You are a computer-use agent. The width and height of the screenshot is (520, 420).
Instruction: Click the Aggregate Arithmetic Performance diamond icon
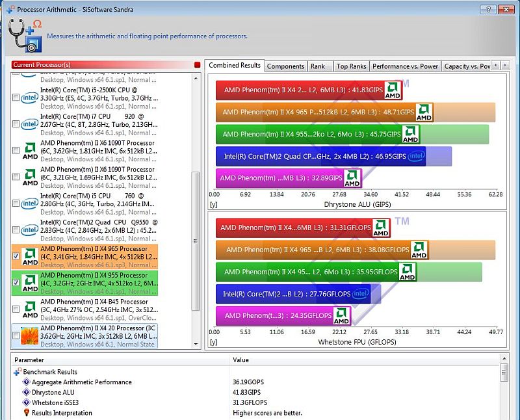click(26, 382)
